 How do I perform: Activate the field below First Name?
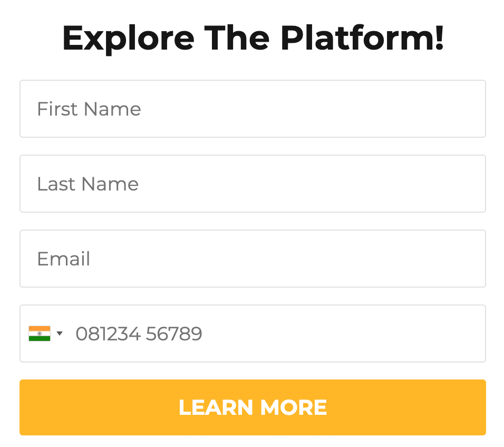pos(253,184)
